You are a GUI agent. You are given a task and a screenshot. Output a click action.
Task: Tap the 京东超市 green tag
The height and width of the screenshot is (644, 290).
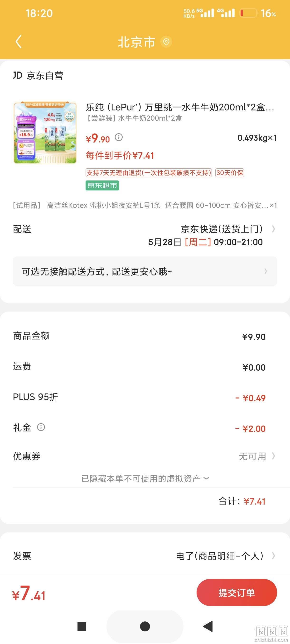click(x=102, y=185)
